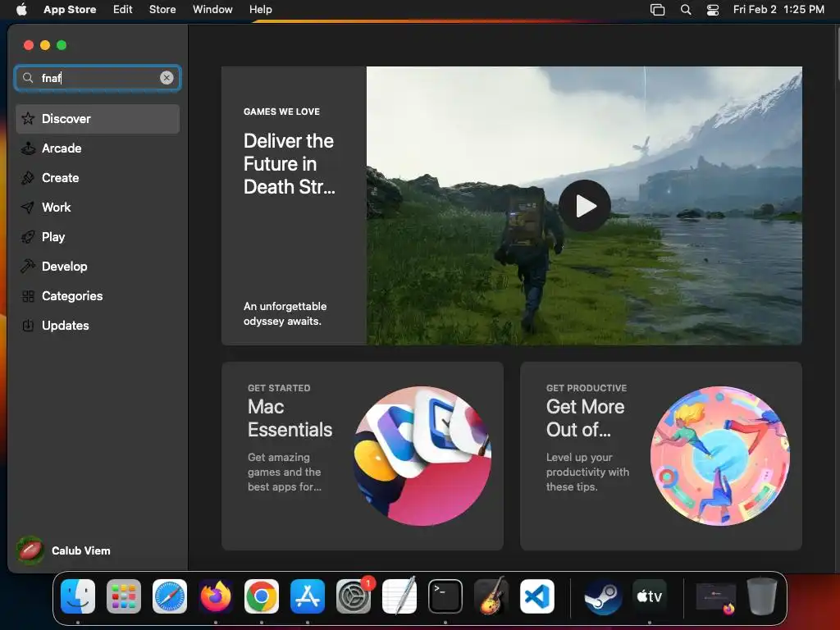This screenshot has width=840, height=630.
Task: Open the Mac Essentials card
Action: (x=362, y=456)
